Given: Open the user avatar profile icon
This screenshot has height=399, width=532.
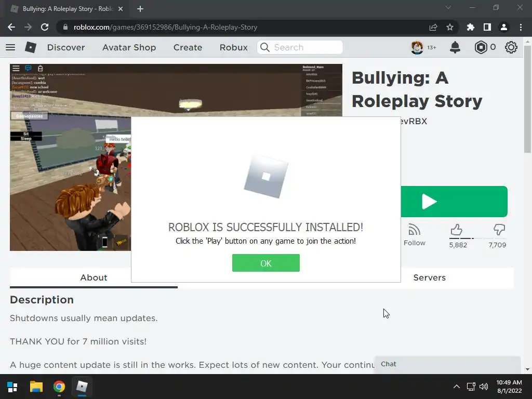Looking at the screenshot, I should 417,47.
